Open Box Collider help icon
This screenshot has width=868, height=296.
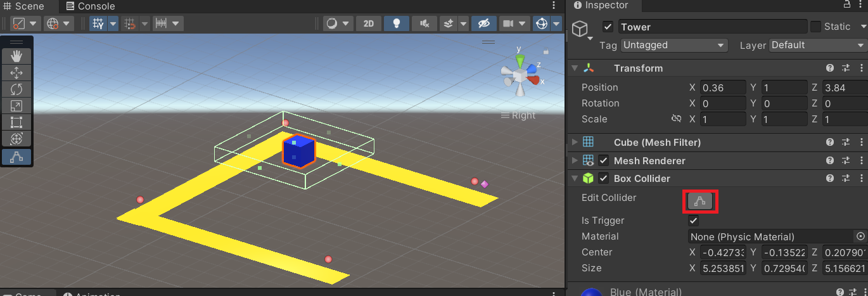pyautogui.click(x=830, y=179)
